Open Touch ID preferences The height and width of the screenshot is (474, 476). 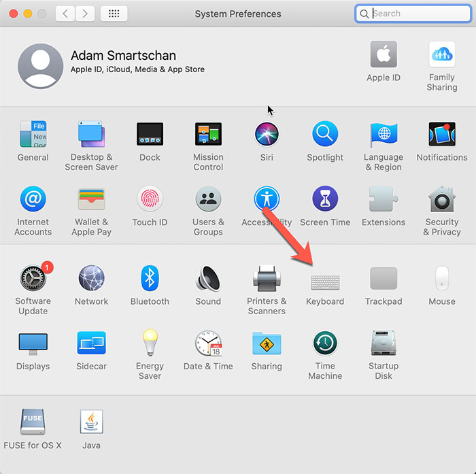(150, 199)
